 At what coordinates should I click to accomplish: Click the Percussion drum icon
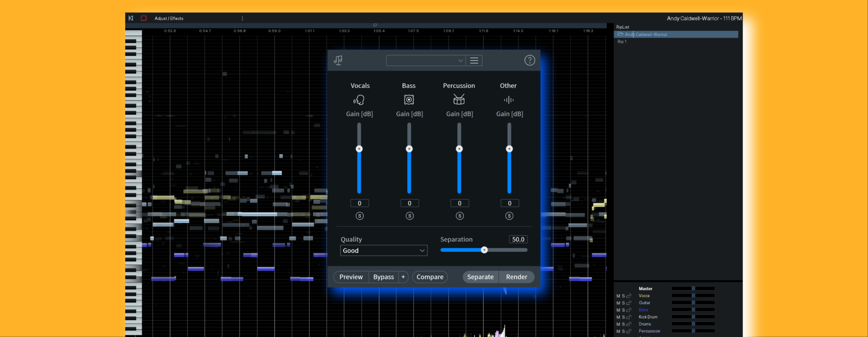tap(459, 100)
